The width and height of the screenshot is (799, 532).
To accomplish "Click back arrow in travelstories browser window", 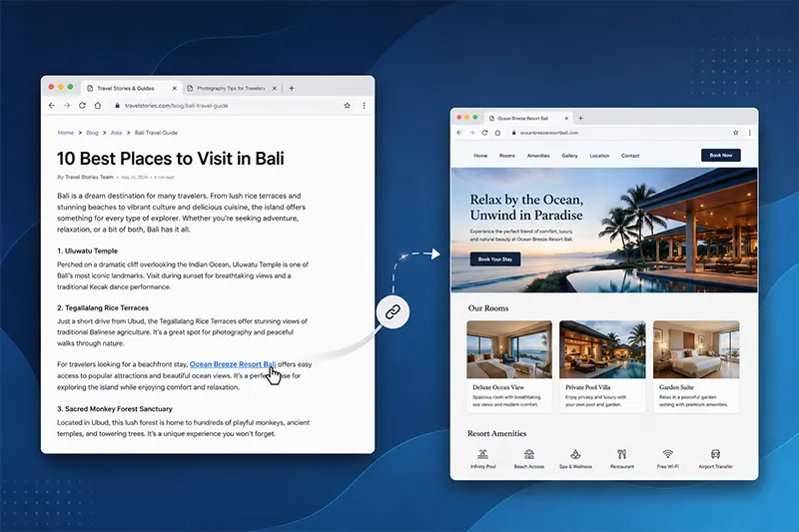I will tap(52, 106).
